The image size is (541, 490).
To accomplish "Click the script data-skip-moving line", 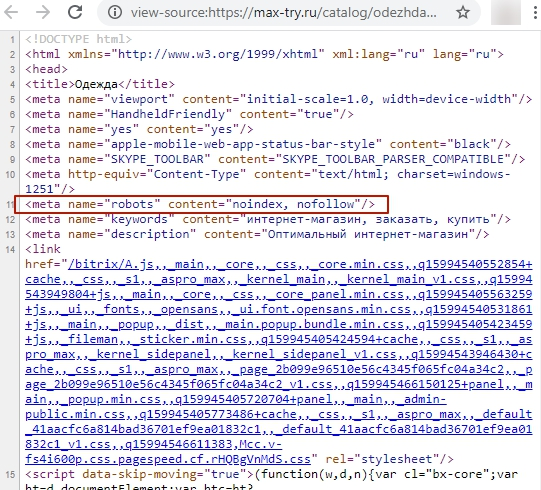I will 271,474.
